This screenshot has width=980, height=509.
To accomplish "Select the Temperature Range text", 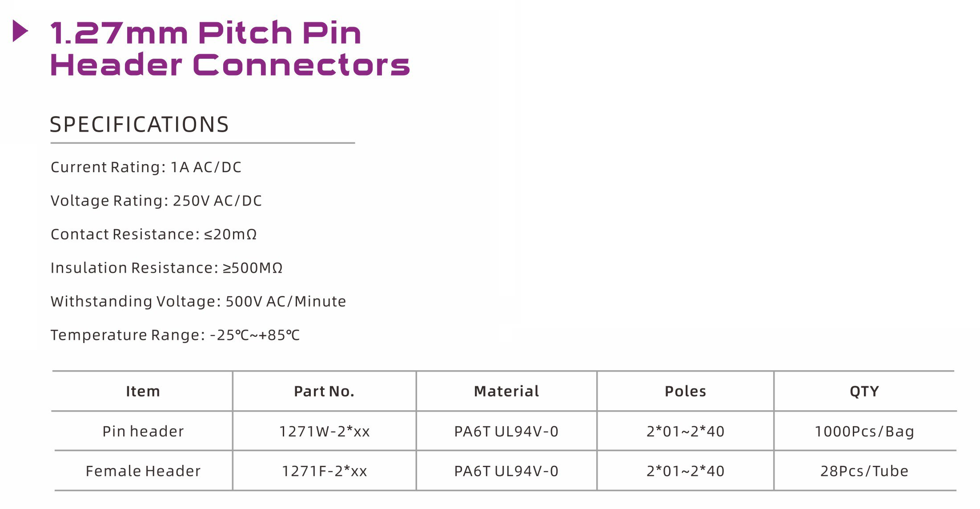I will pyautogui.click(x=175, y=335).
